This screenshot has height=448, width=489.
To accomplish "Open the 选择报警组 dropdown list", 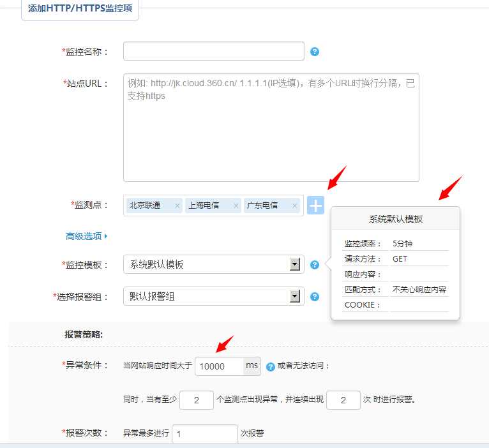I will coord(294,296).
